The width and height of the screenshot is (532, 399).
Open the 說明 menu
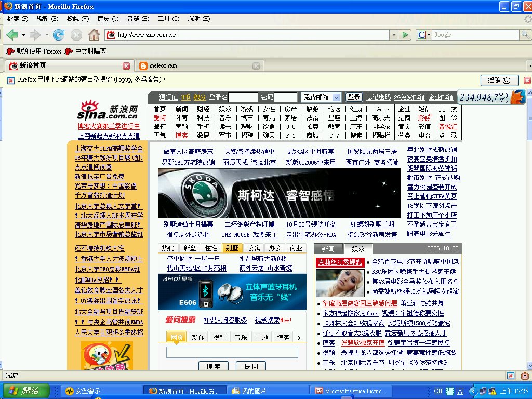[x=199, y=19]
